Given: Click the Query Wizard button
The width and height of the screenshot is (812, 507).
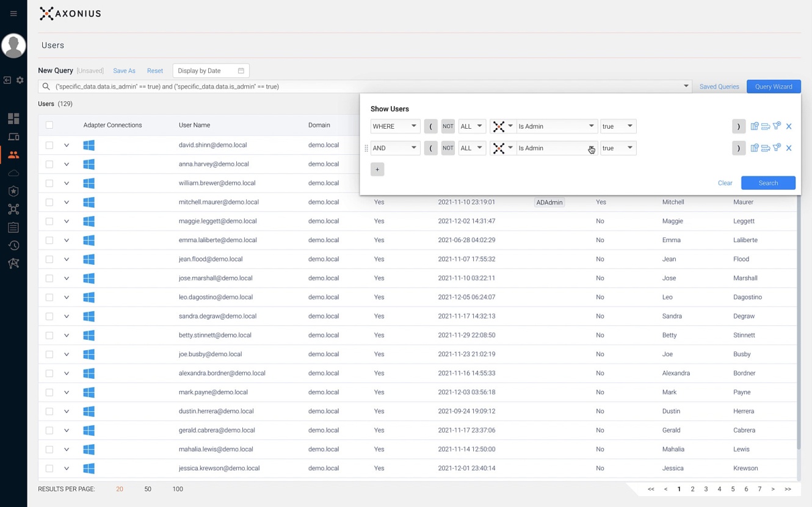Looking at the screenshot, I should [774, 87].
